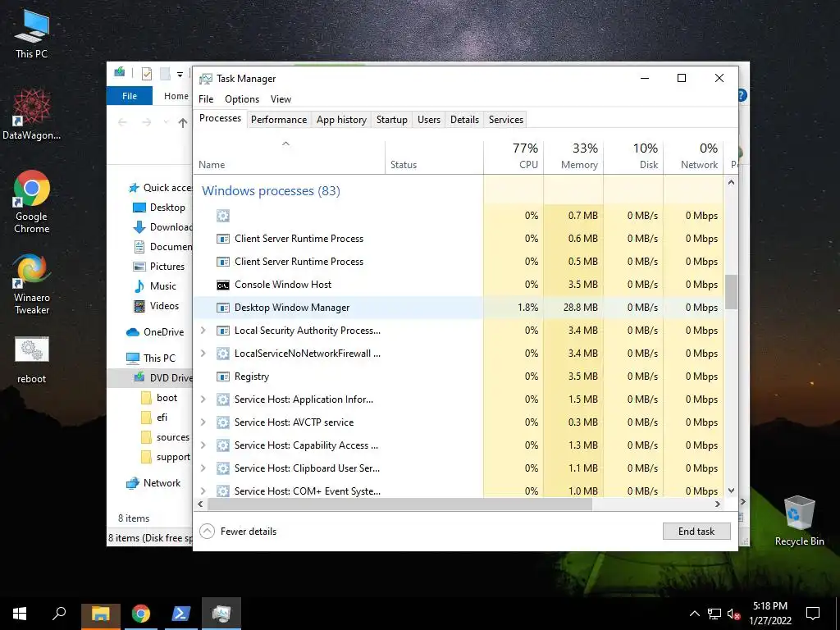Open notification action center

click(813, 614)
